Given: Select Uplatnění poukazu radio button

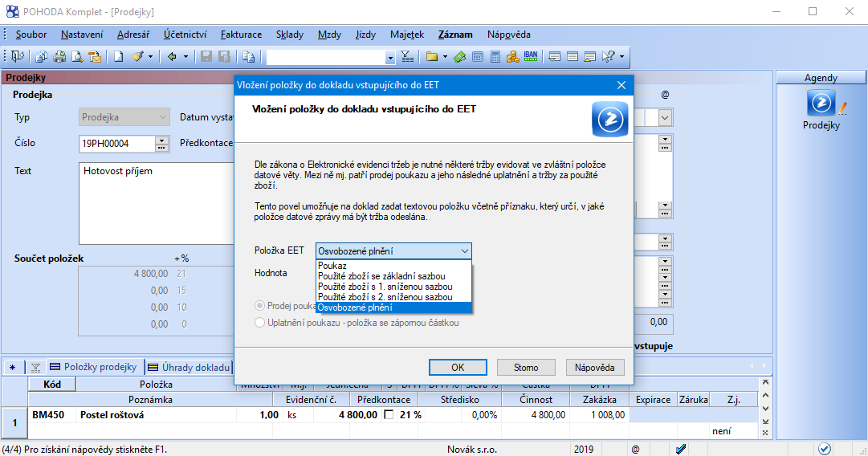Looking at the screenshot, I should [x=259, y=323].
